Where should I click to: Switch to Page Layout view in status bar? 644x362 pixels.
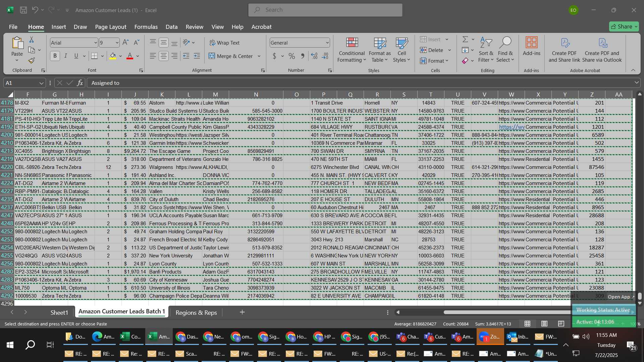coord(544,323)
